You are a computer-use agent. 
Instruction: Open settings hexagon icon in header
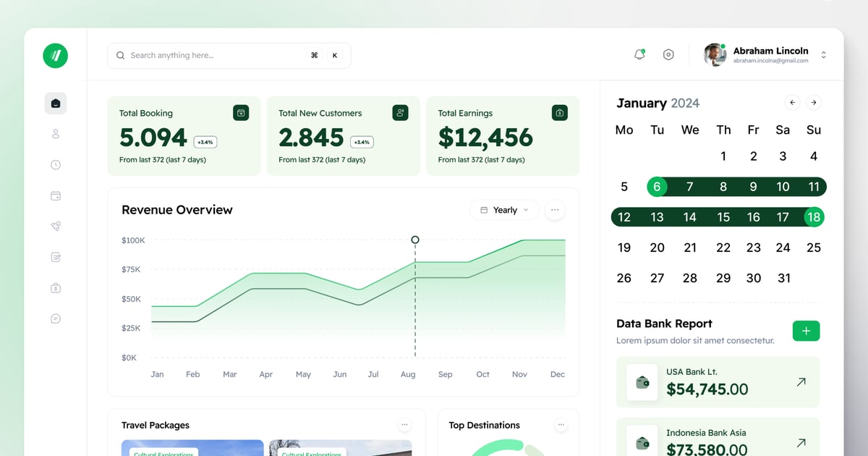click(x=668, y=54)
